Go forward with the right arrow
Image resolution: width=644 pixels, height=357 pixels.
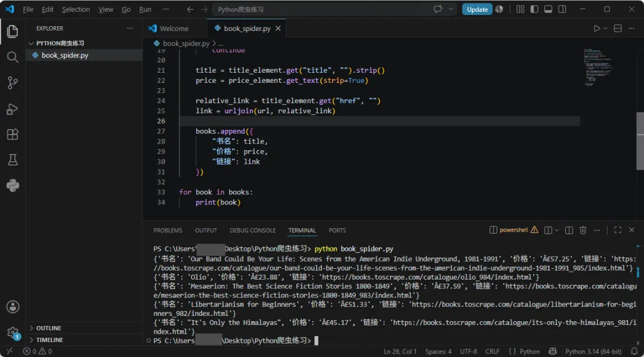pyautogui.click(x=204, y=9)
